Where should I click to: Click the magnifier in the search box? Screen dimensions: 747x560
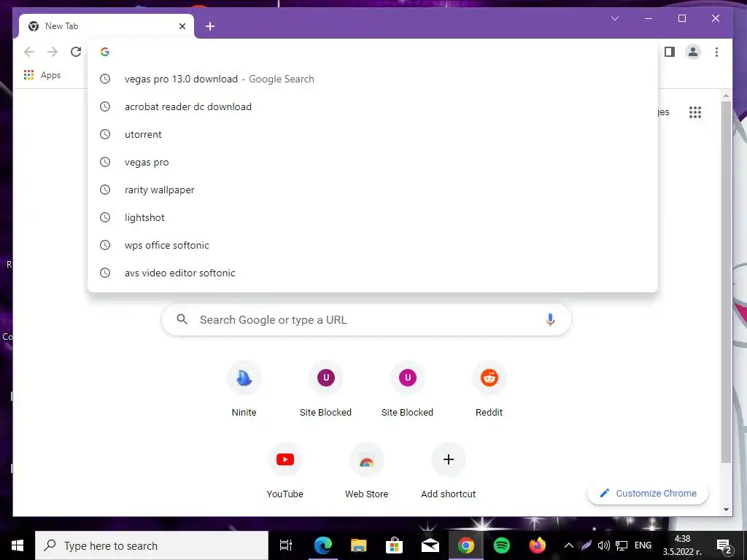click(x=182, y=319)
